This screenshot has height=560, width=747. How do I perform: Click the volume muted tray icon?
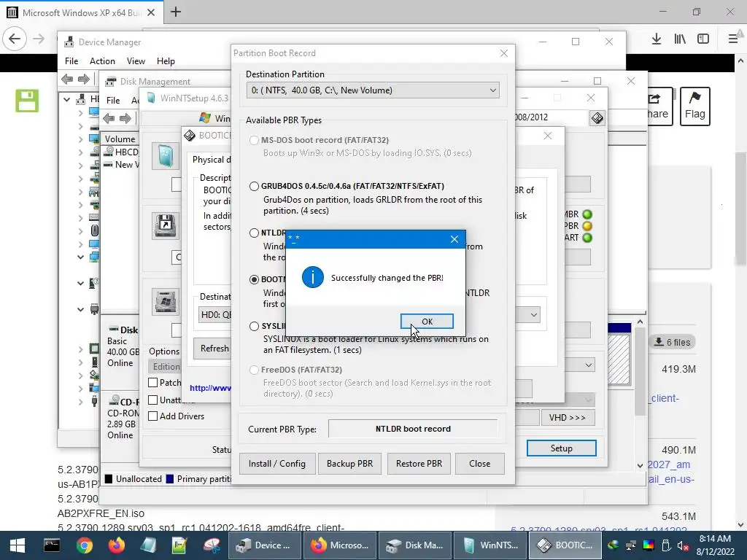coord(683,546)
